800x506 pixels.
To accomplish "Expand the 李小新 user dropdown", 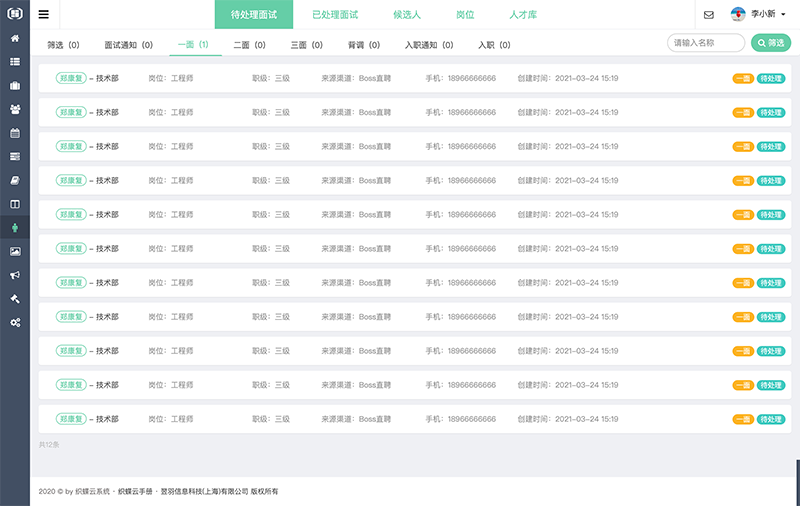I will [x=760, y=15].
